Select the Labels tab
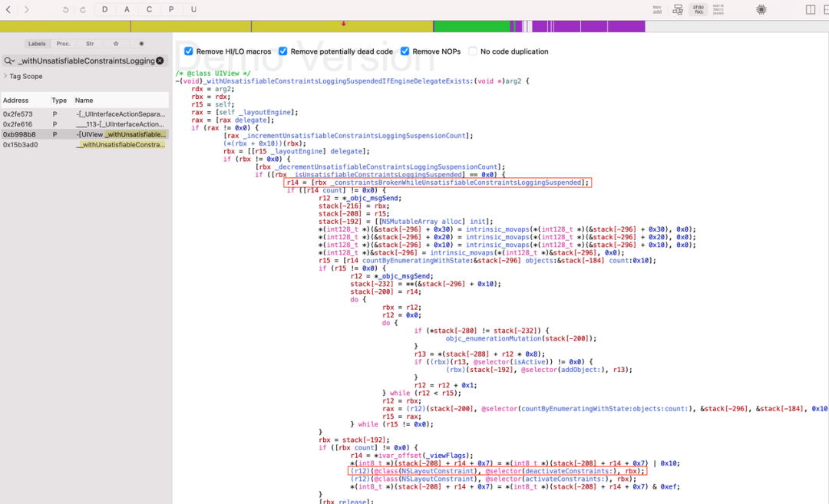Screen dimensions: 829x504 tap(37, 44)
